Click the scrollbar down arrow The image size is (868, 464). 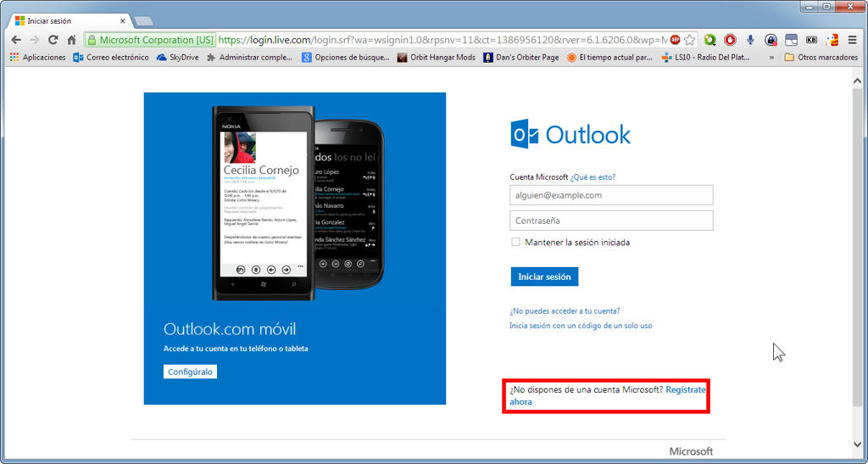pos(858,444)
